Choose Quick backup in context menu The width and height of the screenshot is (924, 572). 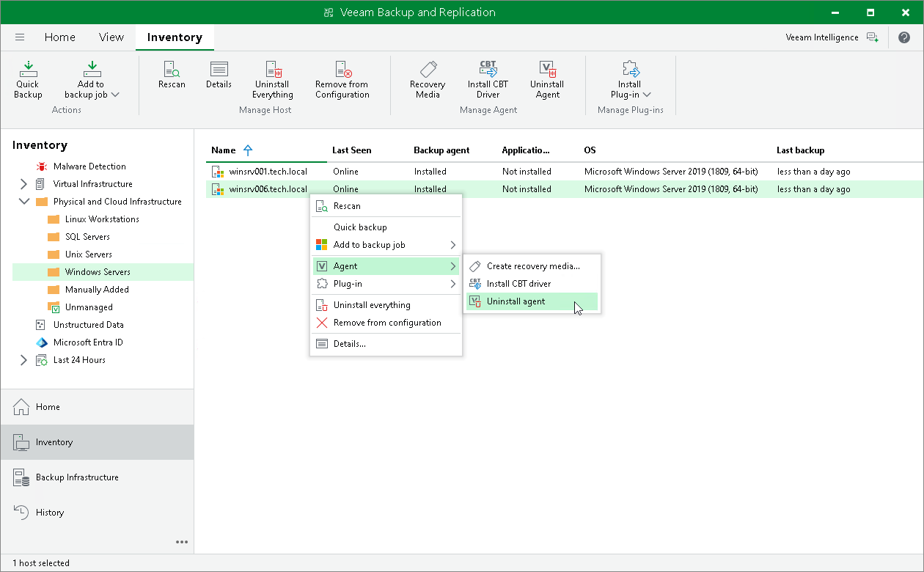(386, 227)
